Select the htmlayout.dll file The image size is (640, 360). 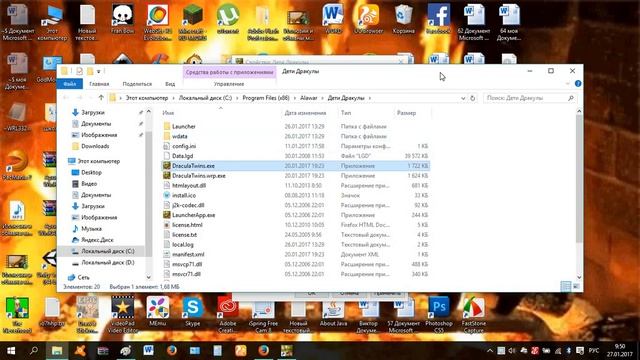[x=189, y=185]
